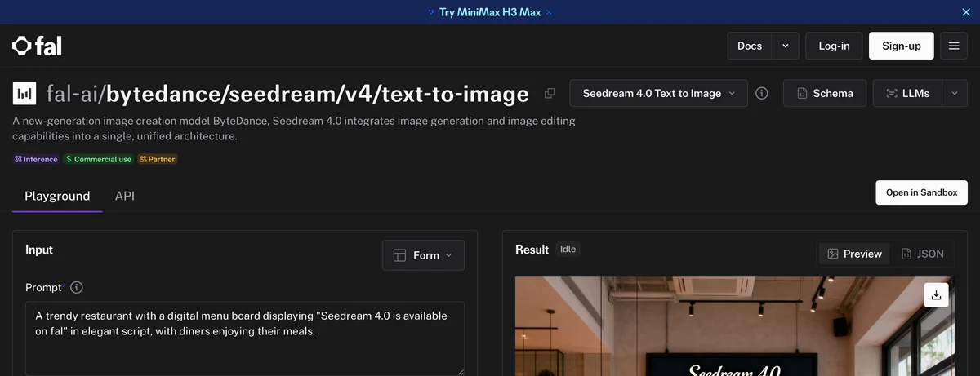Click the Result panel heading
Screen dimensions: 980x376
tap(532, 250)
